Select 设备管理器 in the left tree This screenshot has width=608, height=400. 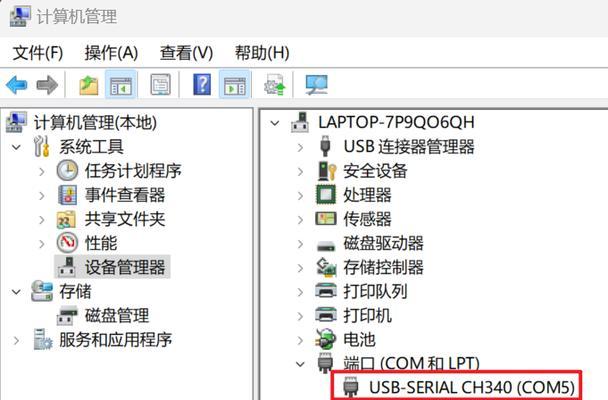[x=125, y=267]
